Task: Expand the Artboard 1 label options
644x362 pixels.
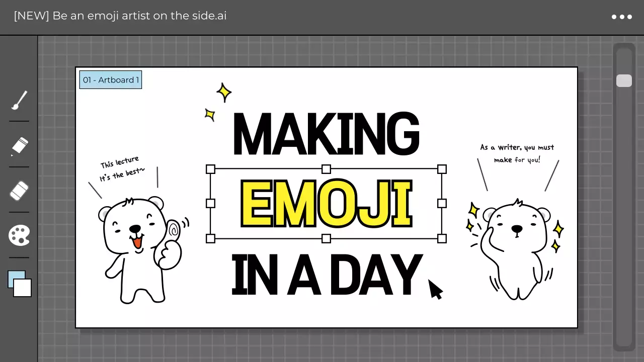Action: point(111,79)
